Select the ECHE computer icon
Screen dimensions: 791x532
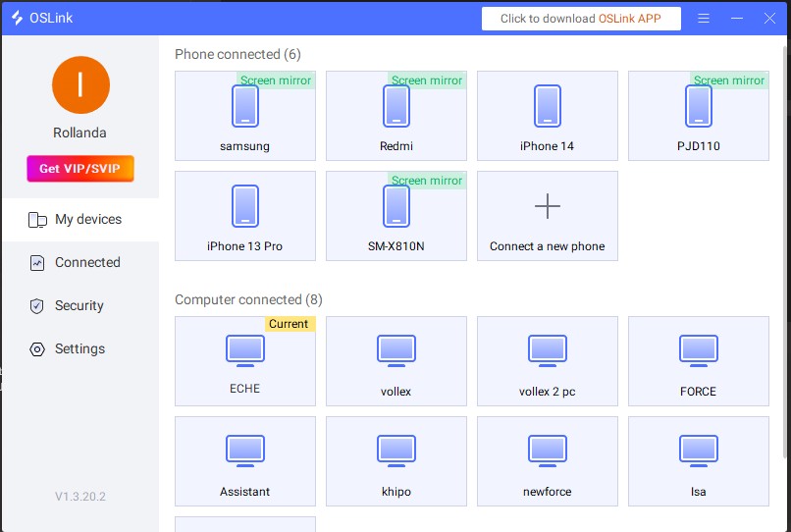245,349
